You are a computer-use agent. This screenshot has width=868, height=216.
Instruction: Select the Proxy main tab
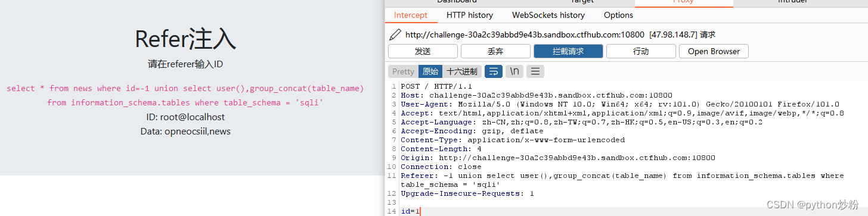tap(683, 2)
